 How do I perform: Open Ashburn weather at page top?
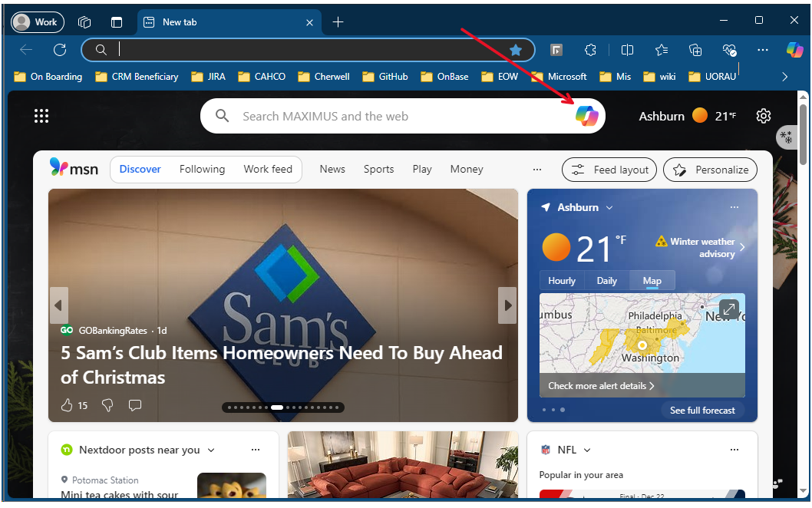click(687, 116)
